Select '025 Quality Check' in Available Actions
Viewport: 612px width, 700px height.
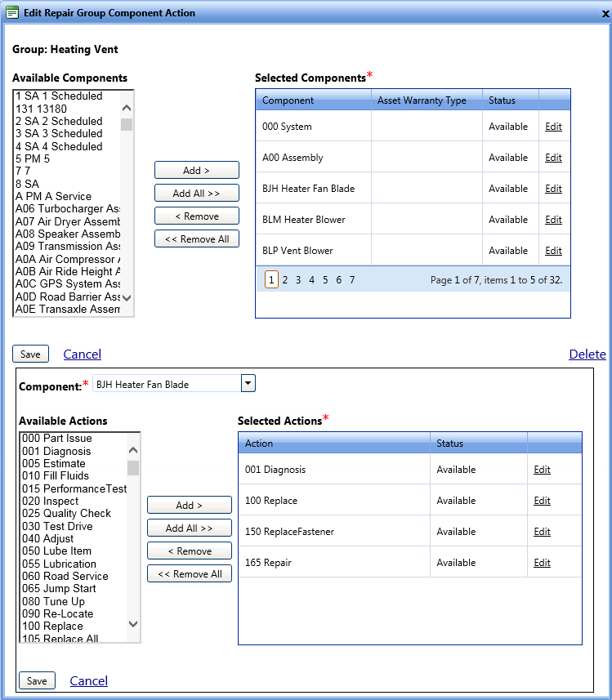pos(66,514)
